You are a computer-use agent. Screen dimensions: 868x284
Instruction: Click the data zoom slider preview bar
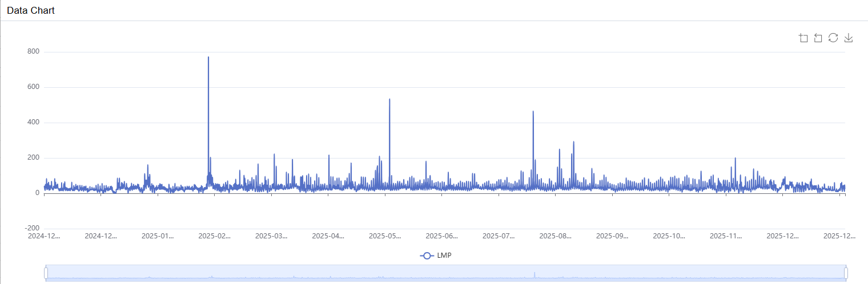point(445,273)
